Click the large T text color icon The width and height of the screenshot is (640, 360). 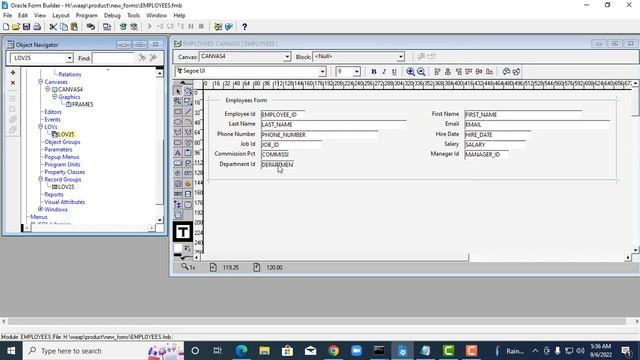click(183, 232)
